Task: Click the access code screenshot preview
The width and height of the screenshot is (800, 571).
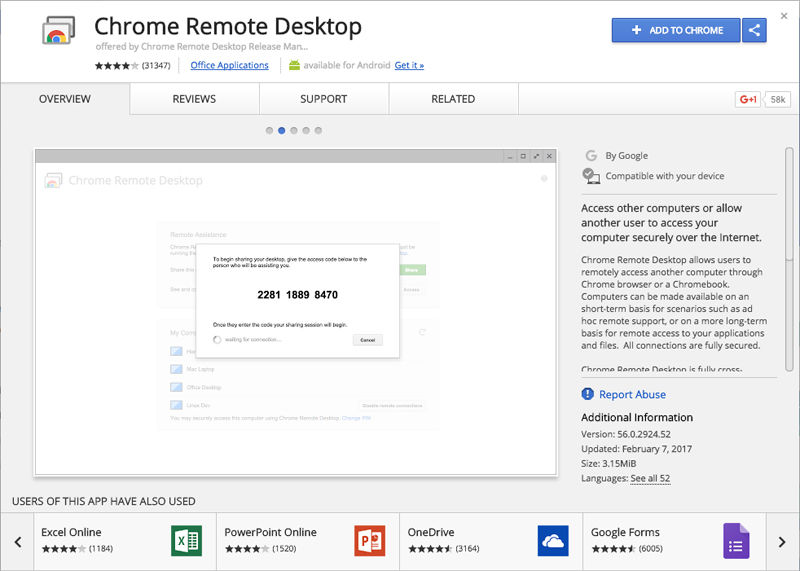Action: tap(296, 312)
